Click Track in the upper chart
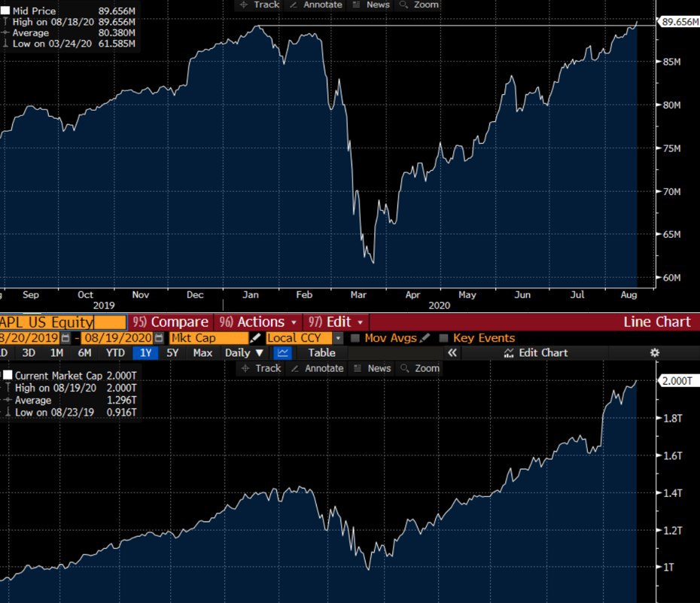 260,5
